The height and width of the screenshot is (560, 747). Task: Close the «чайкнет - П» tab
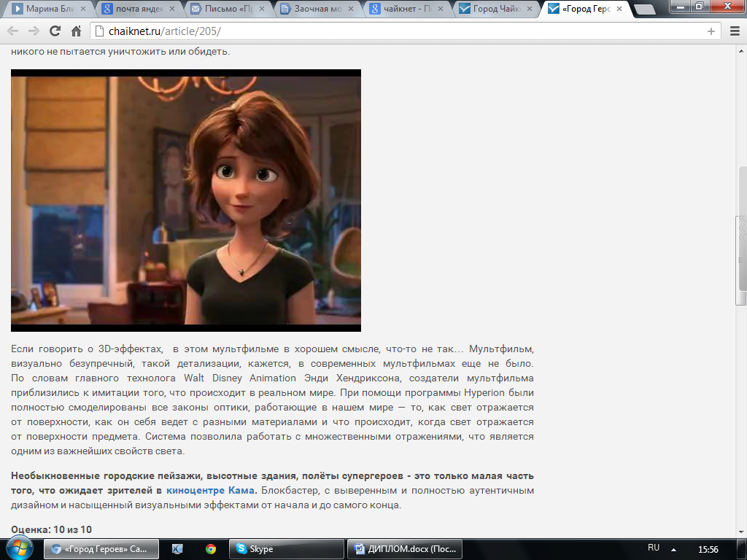click(x=440, y=9)
